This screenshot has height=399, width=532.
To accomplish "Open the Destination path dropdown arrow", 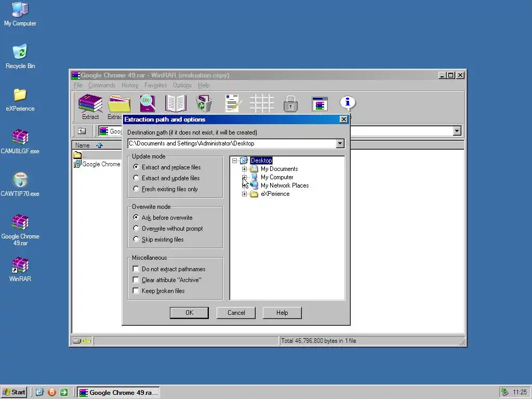I will click(x=340, y=143).
